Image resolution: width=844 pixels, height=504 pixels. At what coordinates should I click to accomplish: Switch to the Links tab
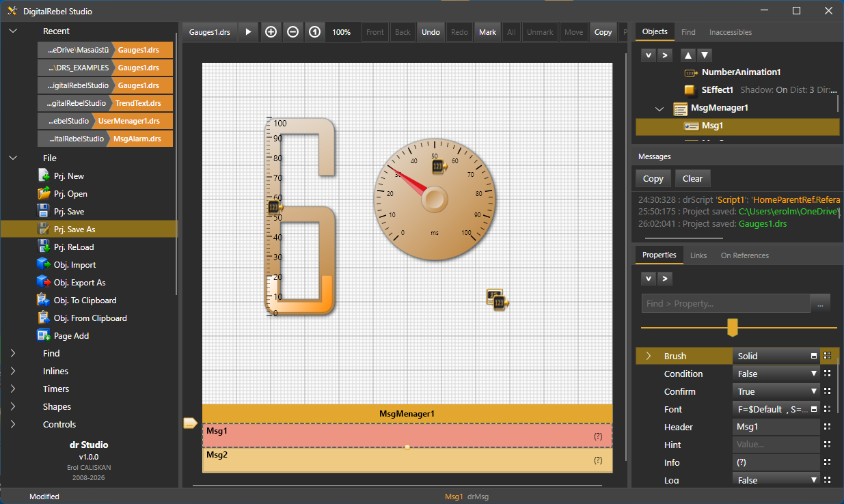(698, 255)
